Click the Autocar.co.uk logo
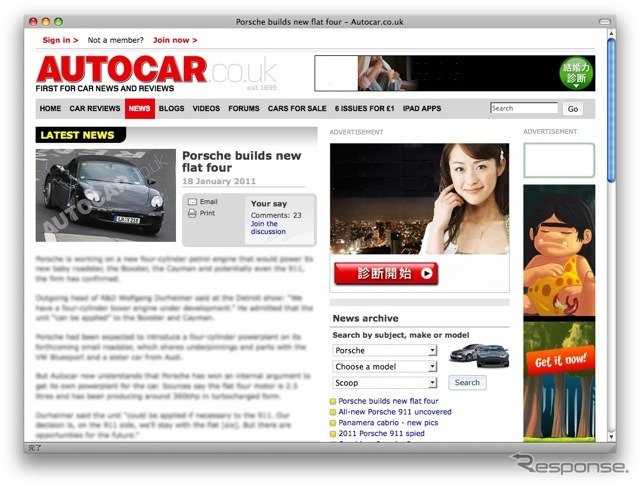The height and width of the screenshot is (486, 640). [156, 73]
